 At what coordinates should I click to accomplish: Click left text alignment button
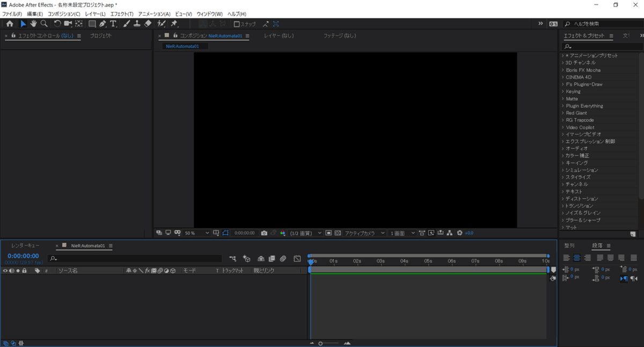pyautogui.click(x=567, y=258)
